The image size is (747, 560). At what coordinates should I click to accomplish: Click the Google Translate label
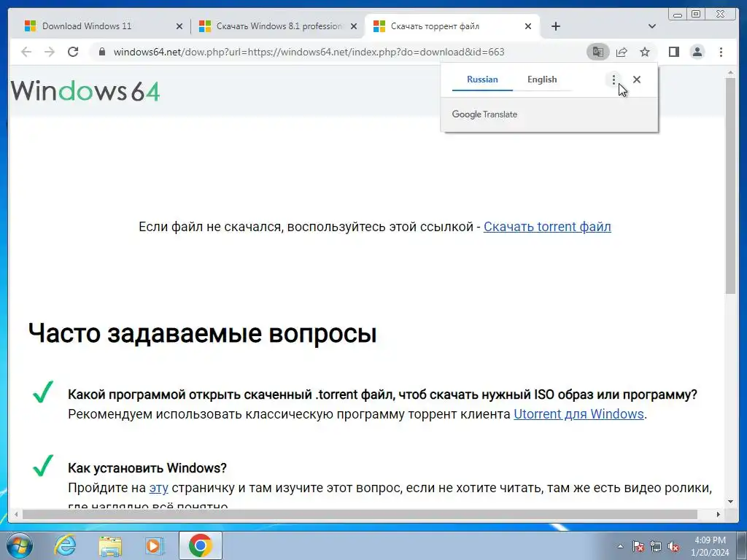pos(484,114)
